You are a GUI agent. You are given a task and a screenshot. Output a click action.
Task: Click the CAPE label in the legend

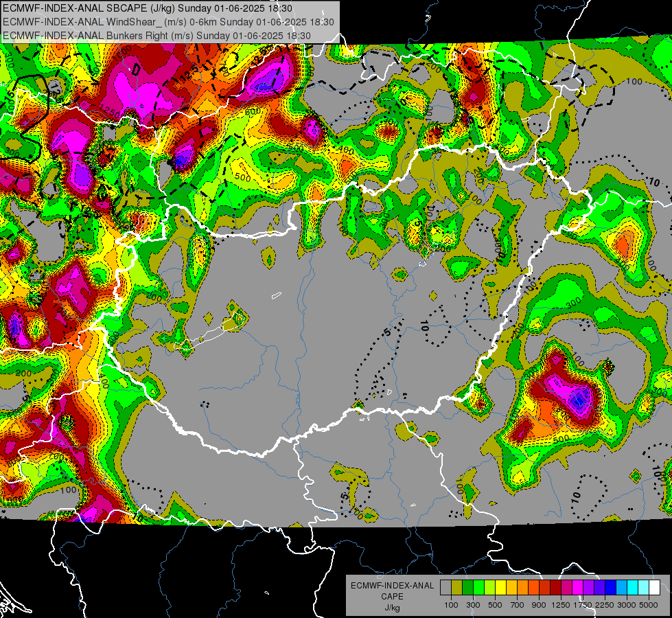pos(392,597)
